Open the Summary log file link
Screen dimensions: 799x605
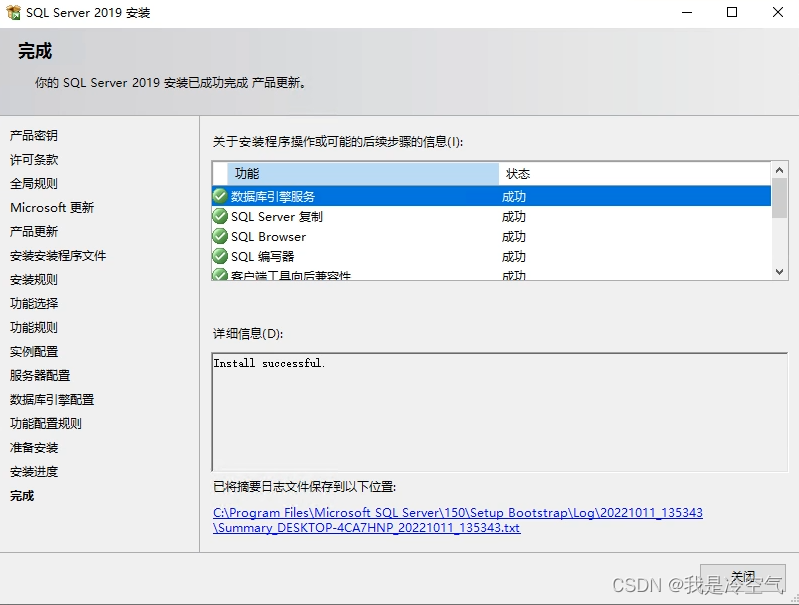click(x=458, y=520)
